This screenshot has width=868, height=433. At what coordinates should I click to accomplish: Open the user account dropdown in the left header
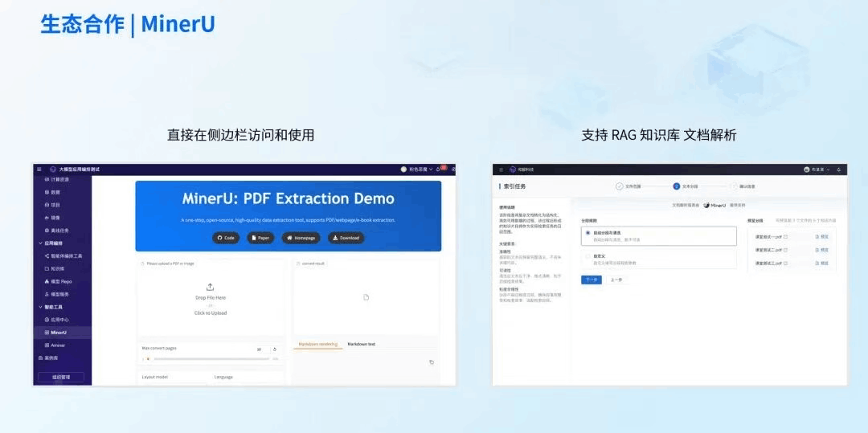pos(418,170)
